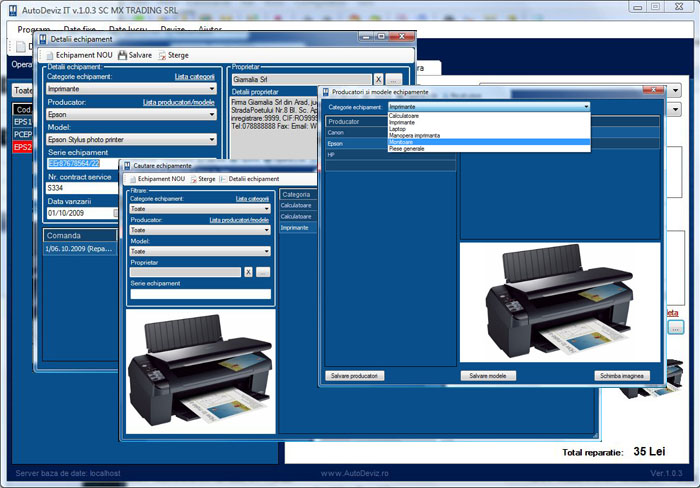Select Monitoare from the category list
This screenshot has height=488, width=700.
(x=489, y=142)
